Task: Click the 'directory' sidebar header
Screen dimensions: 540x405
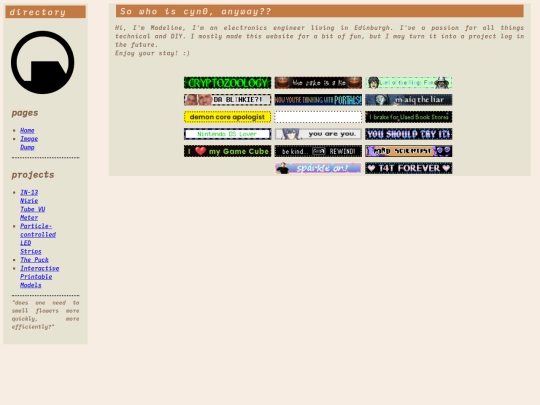Action: tap(45, 12)
